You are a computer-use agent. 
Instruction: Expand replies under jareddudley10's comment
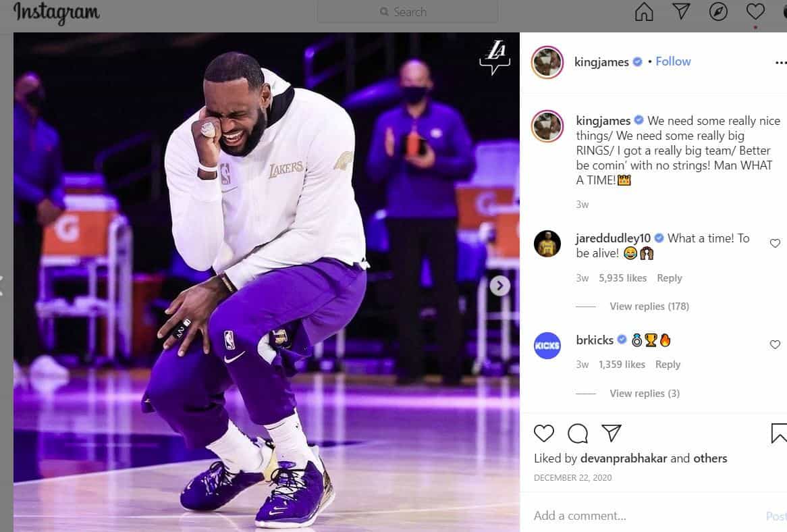pos(649,306)
